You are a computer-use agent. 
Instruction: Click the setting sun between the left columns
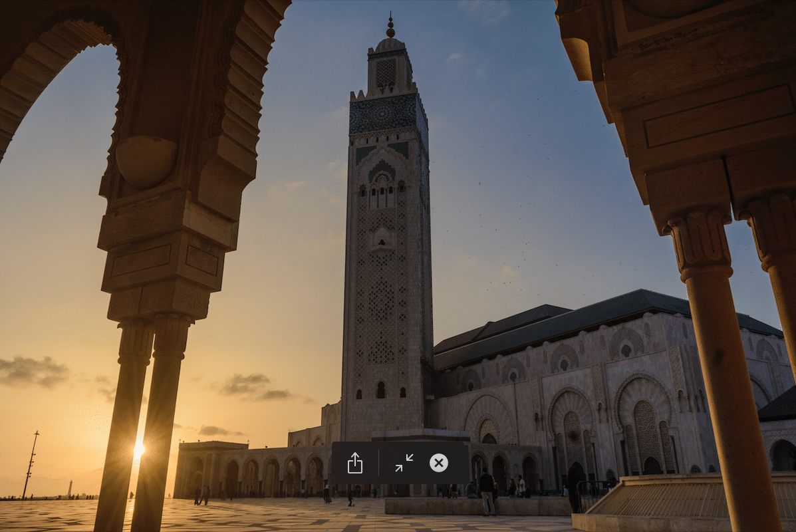tap(138, 450)
